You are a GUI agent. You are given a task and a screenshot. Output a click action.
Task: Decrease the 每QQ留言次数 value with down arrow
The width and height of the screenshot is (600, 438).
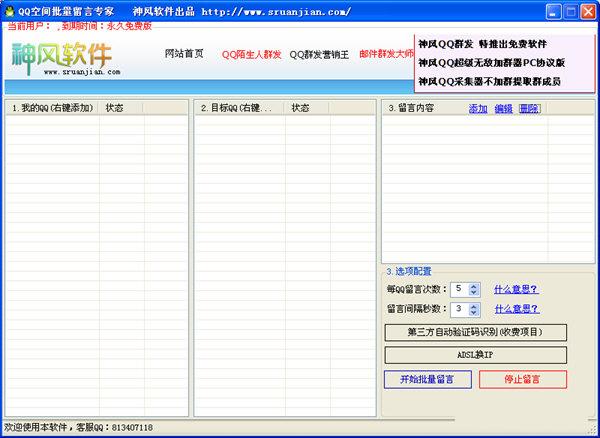474,293
